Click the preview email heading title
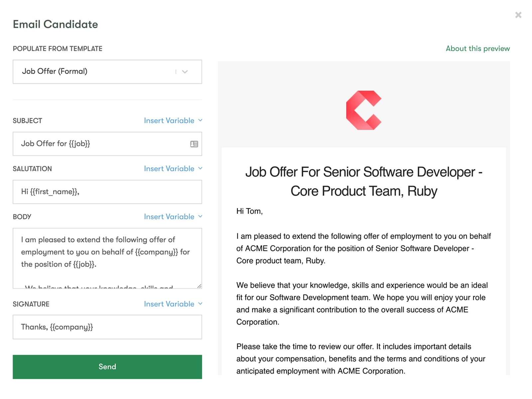This screenshot has height=399, width=532. point(364,182)
